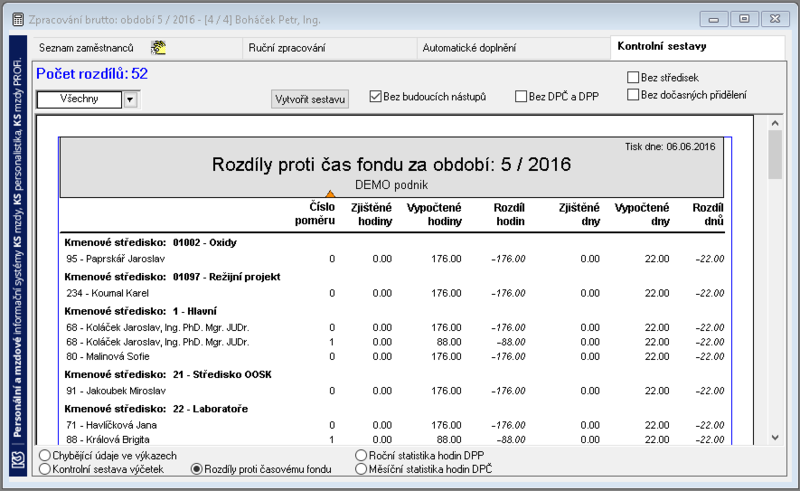Click the Zjištěné dny column header
The height and width of the screenshot is (491, 800).
[579, 214]
